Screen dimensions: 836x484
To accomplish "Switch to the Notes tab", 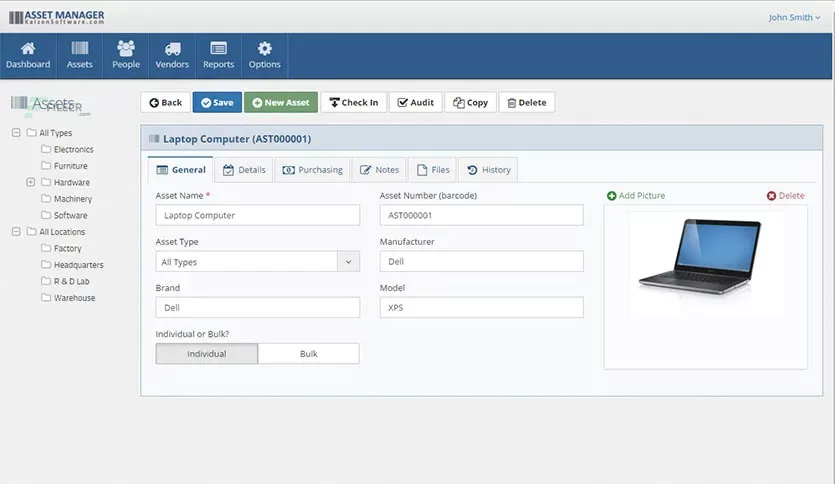I will 379,170.
